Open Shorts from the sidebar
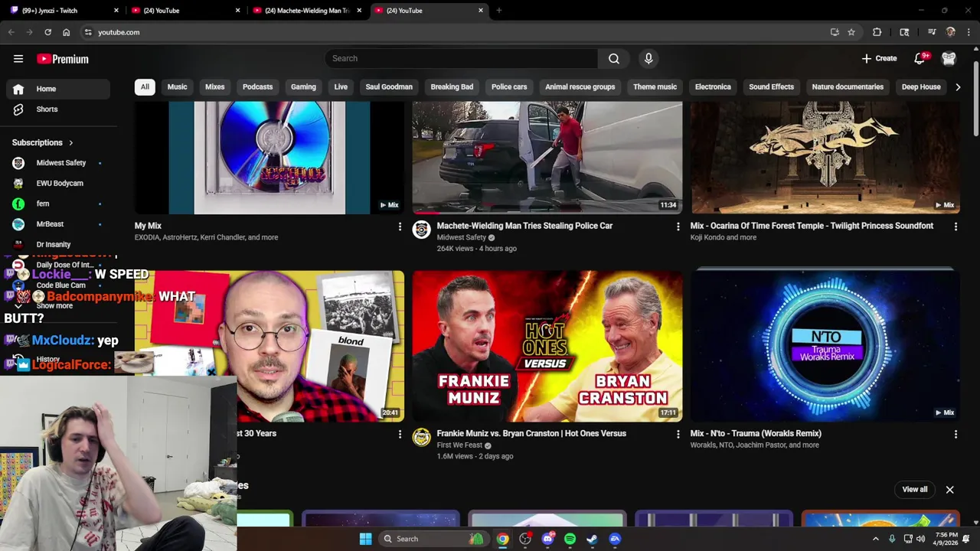 tap(58, 109)
